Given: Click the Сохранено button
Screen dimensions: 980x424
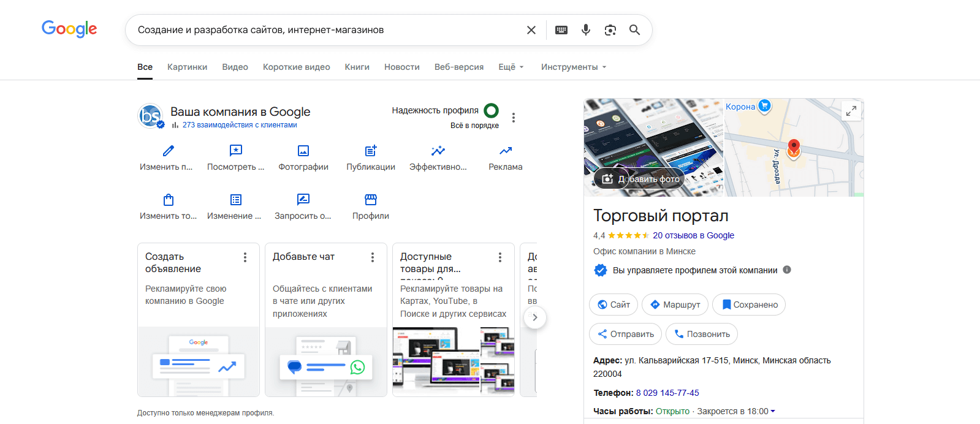Looking at the screenshot, I should [749, 305].
